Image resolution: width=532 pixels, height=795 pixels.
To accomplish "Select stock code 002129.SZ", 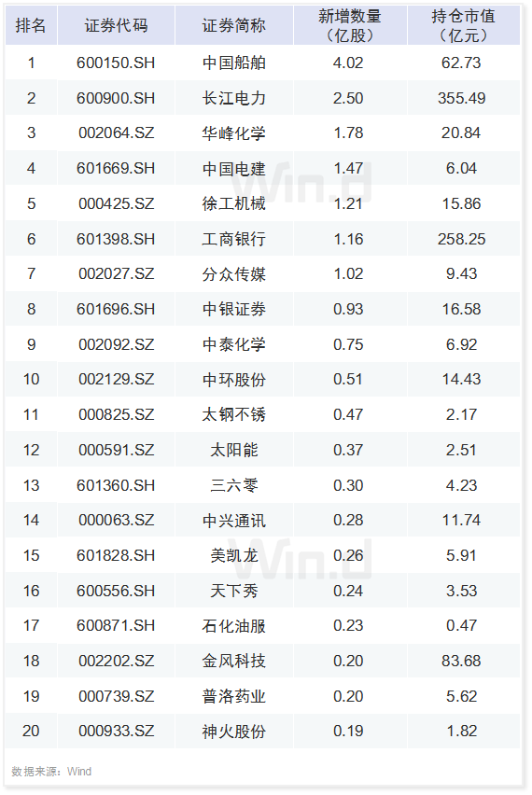I will pos(116,379).
